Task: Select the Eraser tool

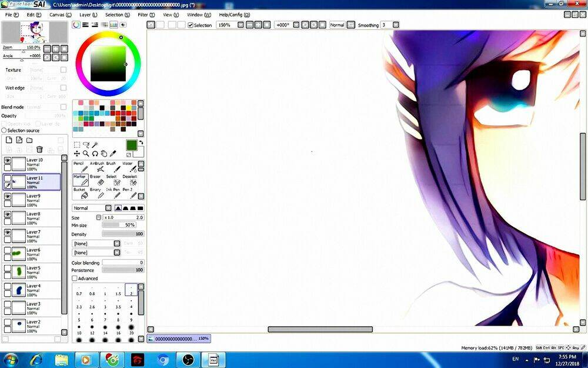Action: (x=95, y=181)
